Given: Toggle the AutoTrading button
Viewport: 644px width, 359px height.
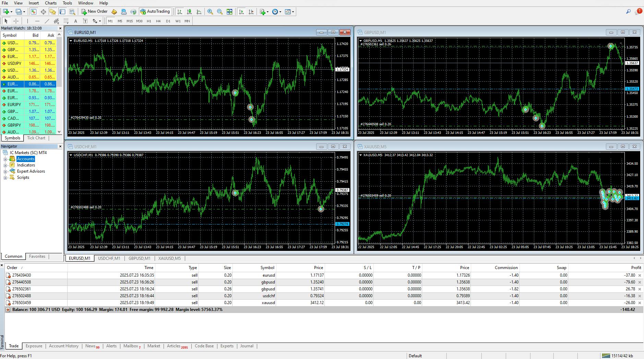Looking at the screenshot, I should click(x=155, y=12).
